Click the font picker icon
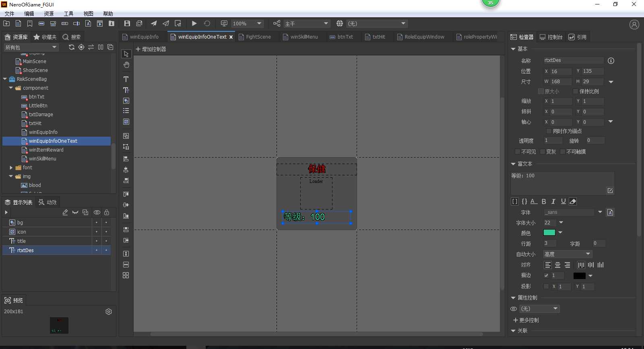The width and height of the screenshot is (644, 349). click(x=610, y=212)
